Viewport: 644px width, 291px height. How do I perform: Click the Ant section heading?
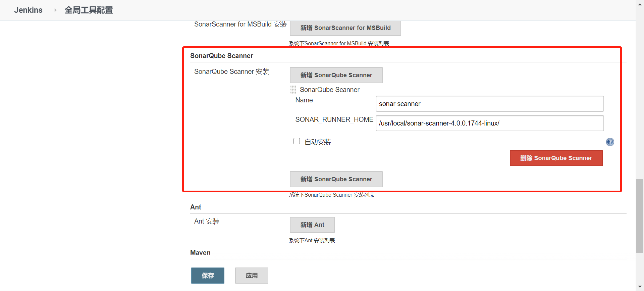click(196, 207)
